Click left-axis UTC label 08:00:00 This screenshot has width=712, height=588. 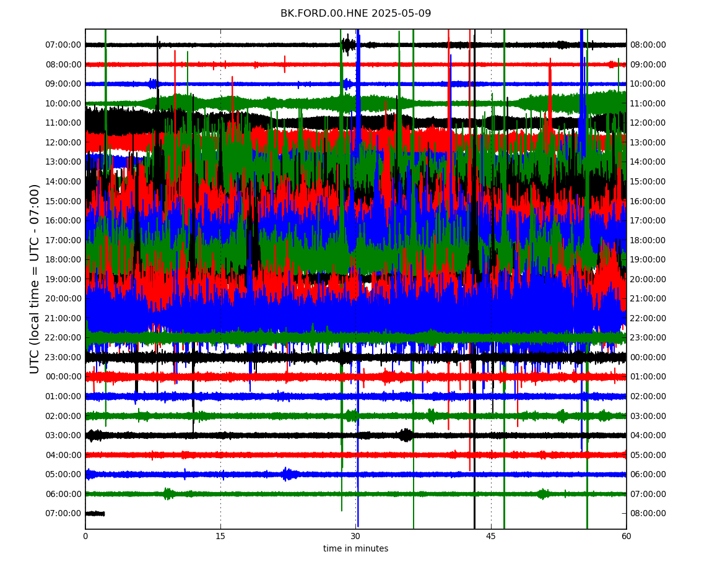click(x=64, y=64)
